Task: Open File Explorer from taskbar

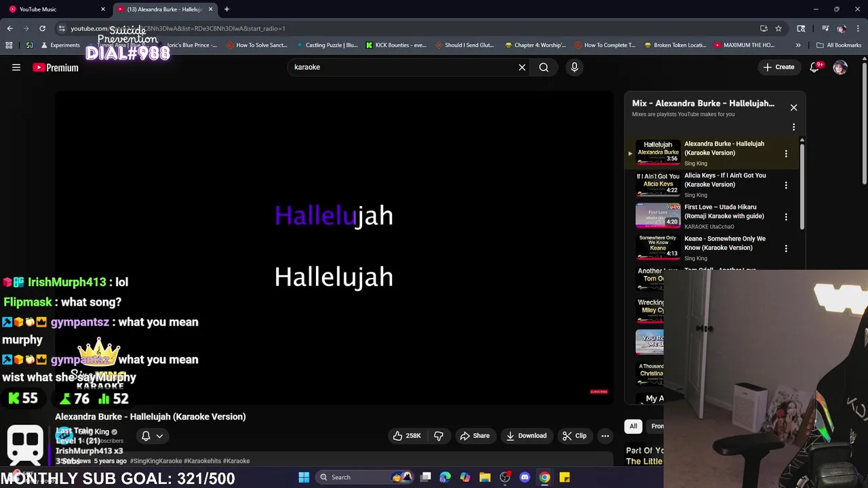Action: click(x=485, y=477)
